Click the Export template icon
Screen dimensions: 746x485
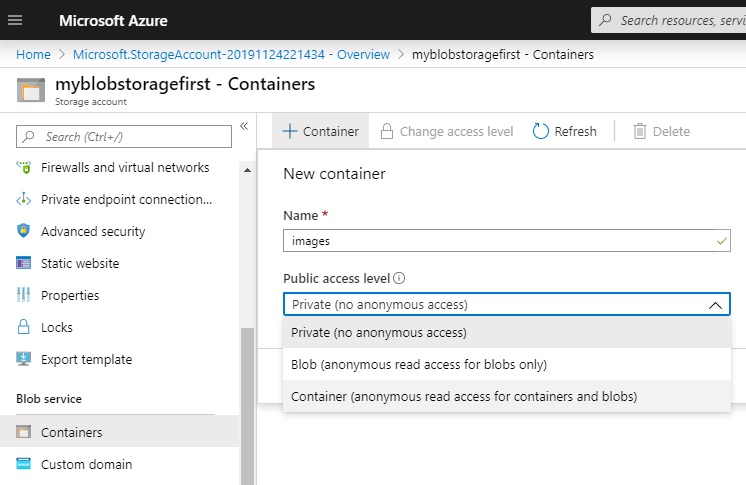(24, 359)
